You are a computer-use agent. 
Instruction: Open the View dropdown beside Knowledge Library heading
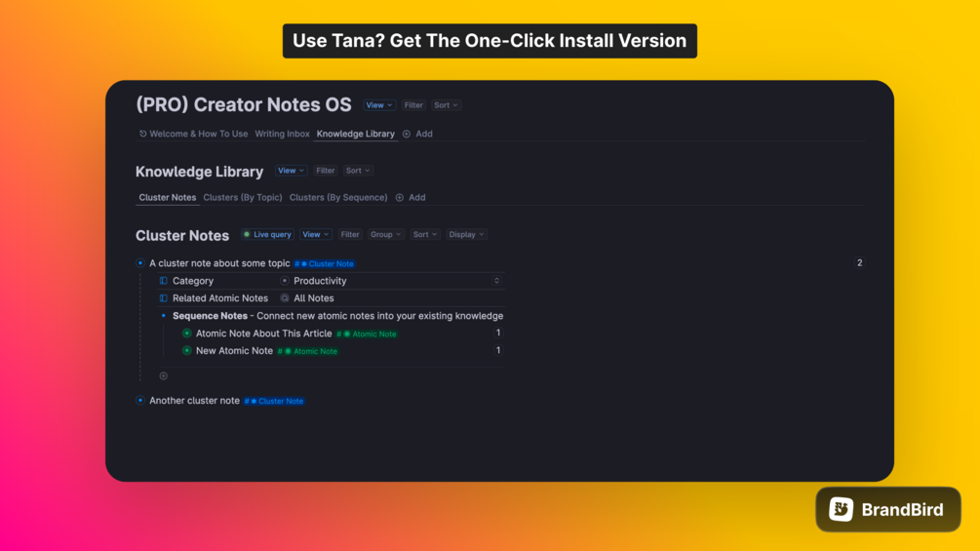pyautogui.click(x=291, y=171)
